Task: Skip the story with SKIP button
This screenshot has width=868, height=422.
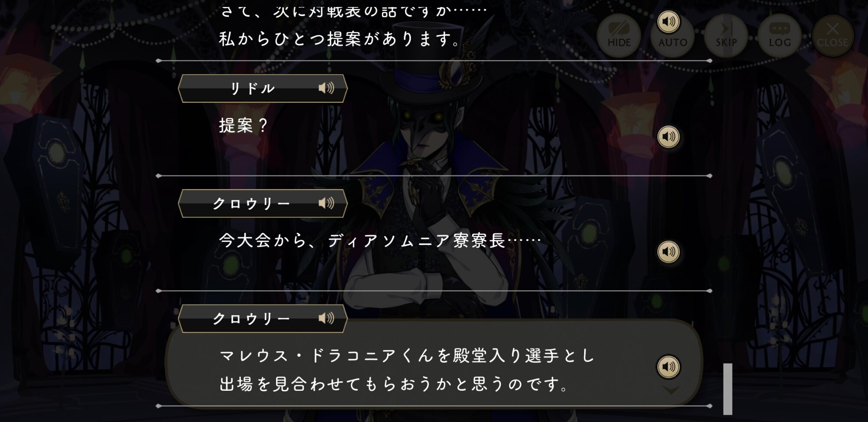Action: pyautogui.click(x=726, y=36)
